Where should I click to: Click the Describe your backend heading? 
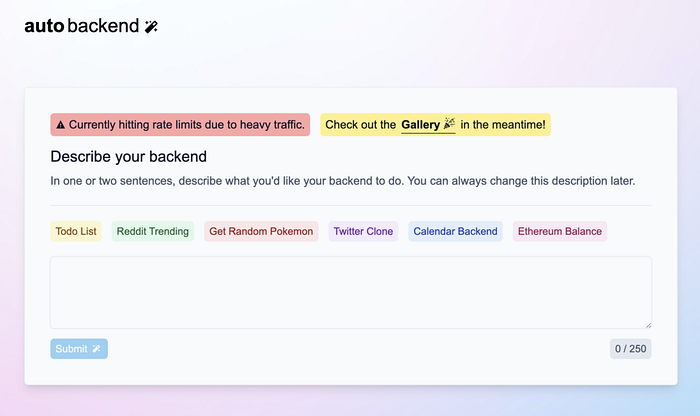pos(129,157)
